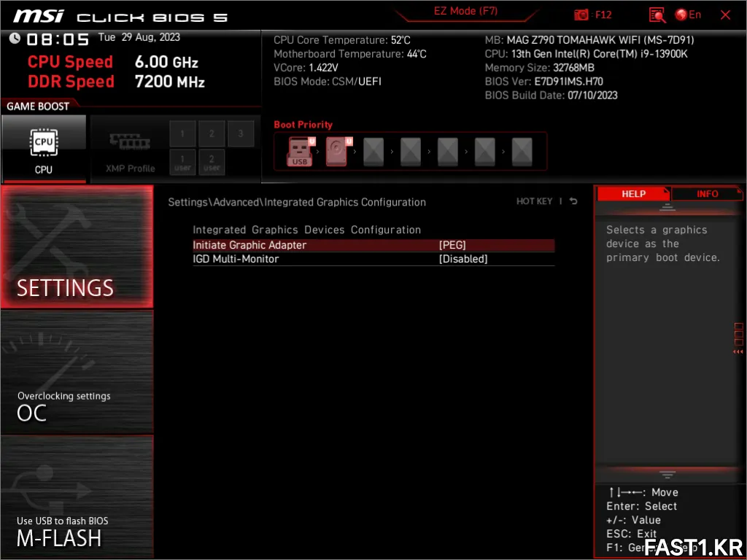
Task: Click the BIOS Ver E7D91IMS.H70 text
Action: click(544, 82)
